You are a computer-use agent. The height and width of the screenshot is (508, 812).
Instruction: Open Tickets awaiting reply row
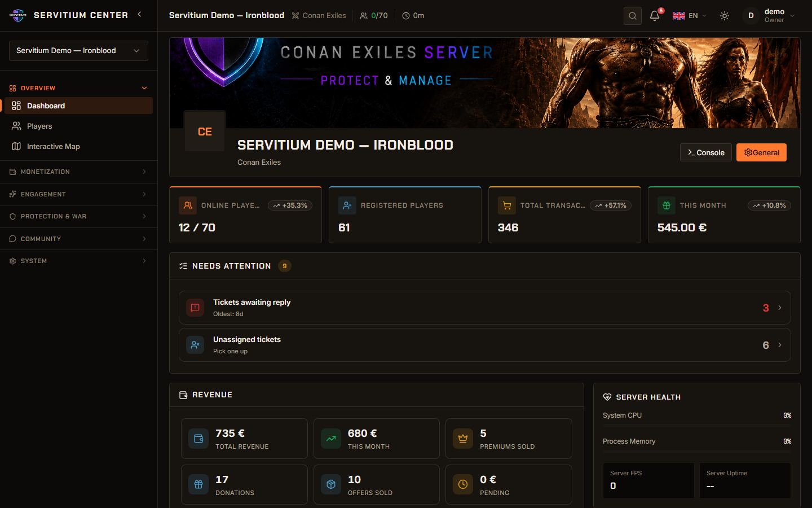click(x=485, y=308)
